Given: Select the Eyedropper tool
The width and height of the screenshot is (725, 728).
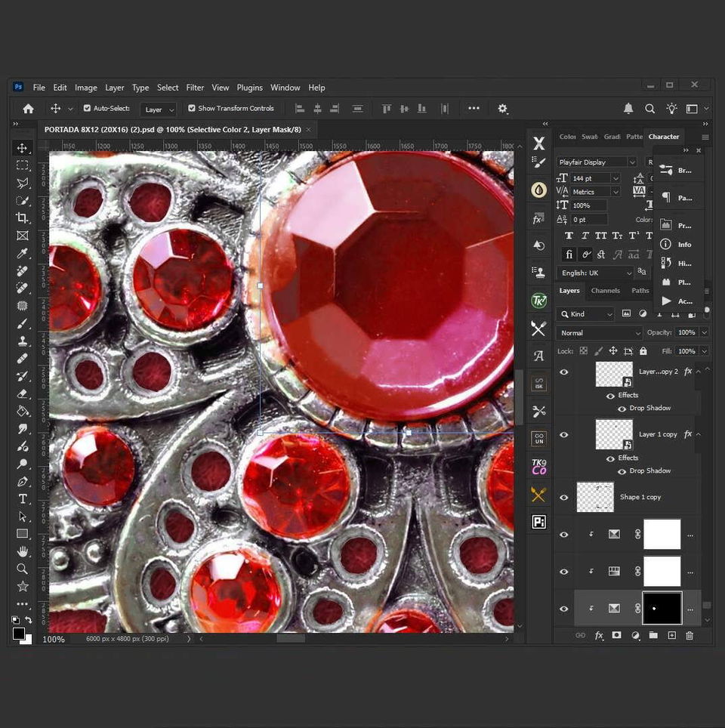Looking at the screenshot, I should click(22, 253).
